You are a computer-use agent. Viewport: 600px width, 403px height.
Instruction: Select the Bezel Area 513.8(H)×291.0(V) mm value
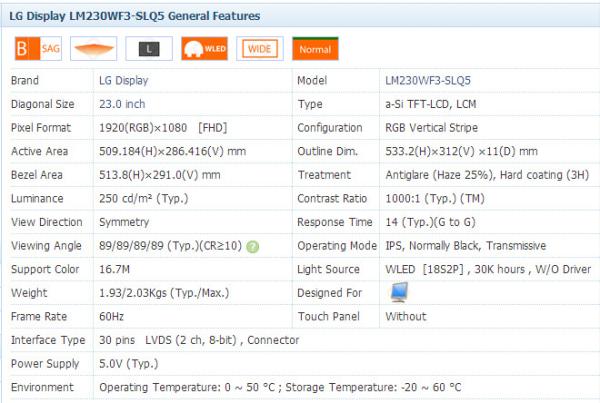pos(160,175)
